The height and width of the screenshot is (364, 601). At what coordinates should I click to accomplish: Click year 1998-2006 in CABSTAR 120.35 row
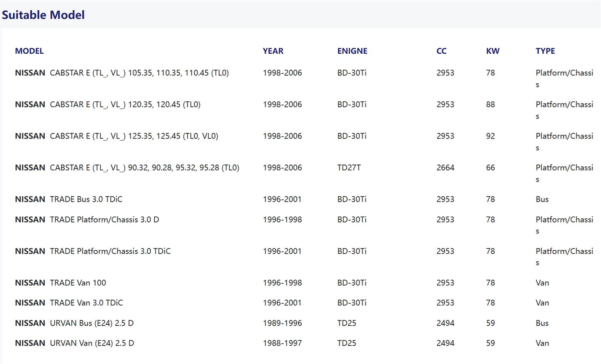click(282, 104)
